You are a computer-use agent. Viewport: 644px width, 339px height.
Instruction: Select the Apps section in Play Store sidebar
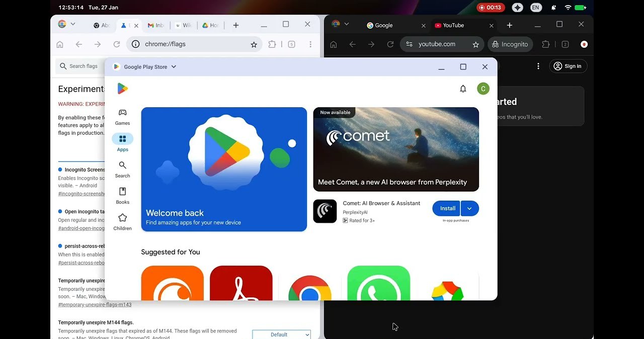point(122,142)
